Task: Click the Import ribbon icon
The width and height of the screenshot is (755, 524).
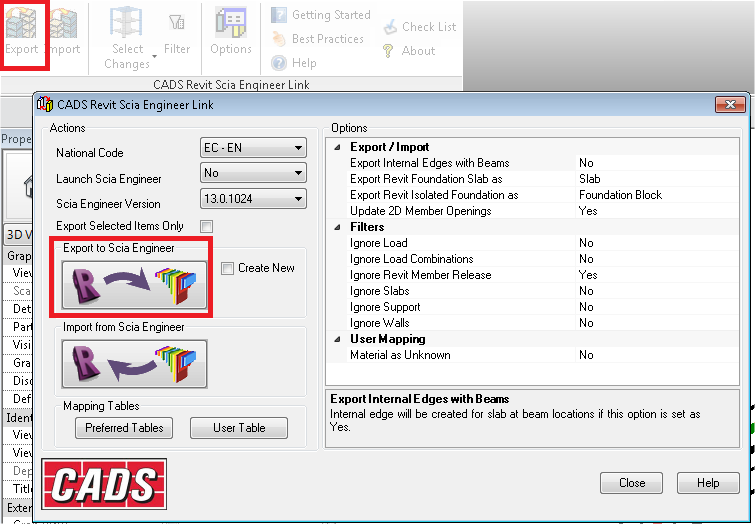Action: (64, 30)
